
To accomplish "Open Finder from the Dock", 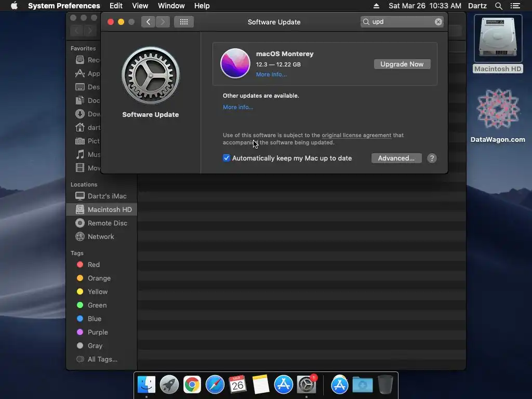I will [147, 385].
